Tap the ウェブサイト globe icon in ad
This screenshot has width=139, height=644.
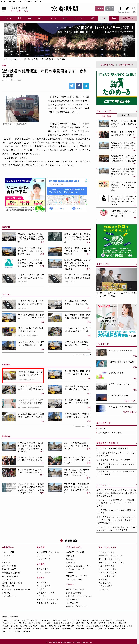51,208
